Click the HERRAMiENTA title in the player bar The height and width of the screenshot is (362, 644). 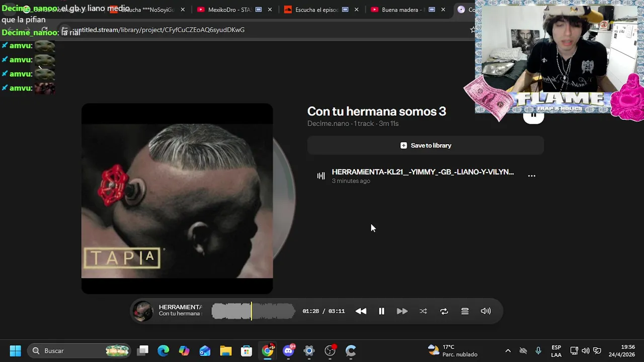180,307
